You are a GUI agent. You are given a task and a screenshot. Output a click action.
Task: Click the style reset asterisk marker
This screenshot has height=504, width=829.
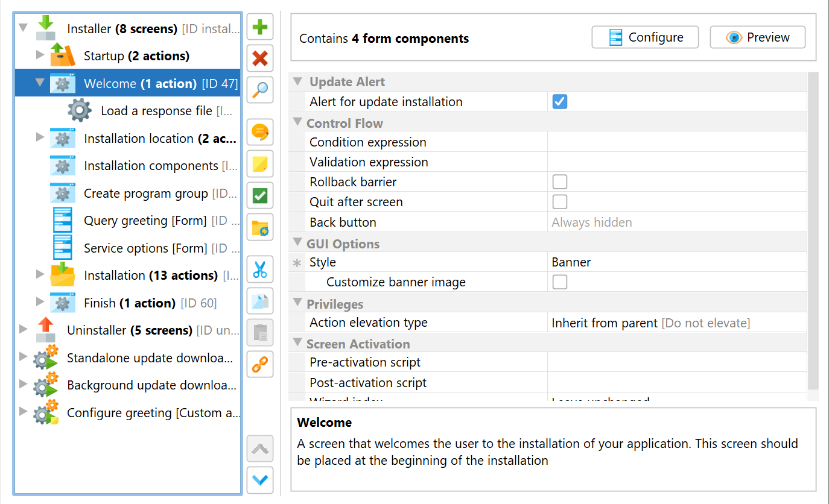pos(296,263)
